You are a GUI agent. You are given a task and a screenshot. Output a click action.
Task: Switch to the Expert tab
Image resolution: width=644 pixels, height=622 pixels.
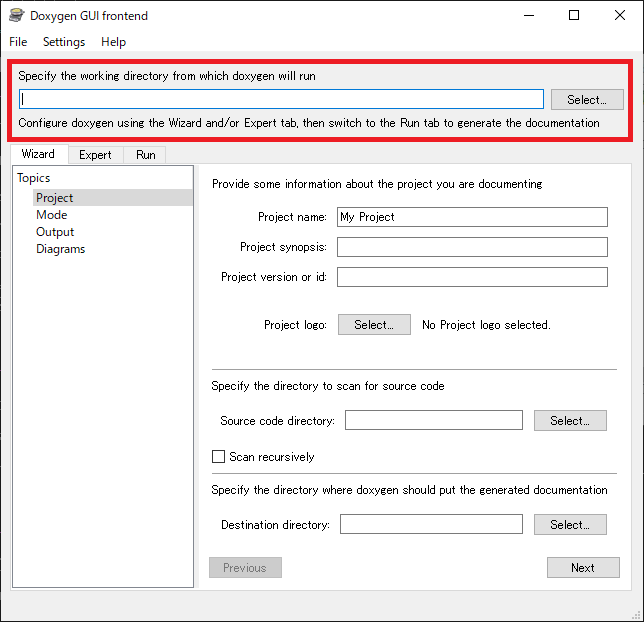pyautogui.click(x=95, y=155)
